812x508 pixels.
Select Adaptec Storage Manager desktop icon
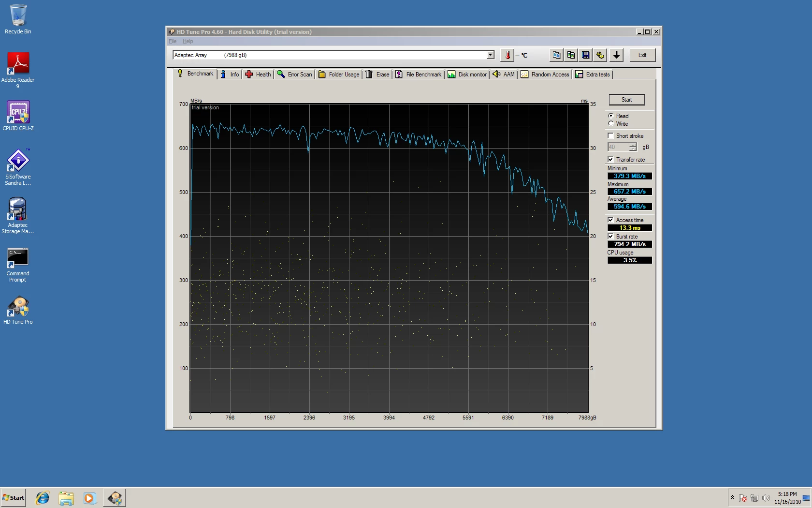tap(18, 215)
